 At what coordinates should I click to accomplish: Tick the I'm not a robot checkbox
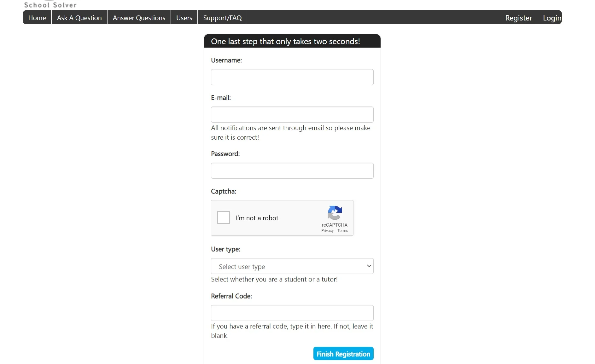click(x=223, y=217)
